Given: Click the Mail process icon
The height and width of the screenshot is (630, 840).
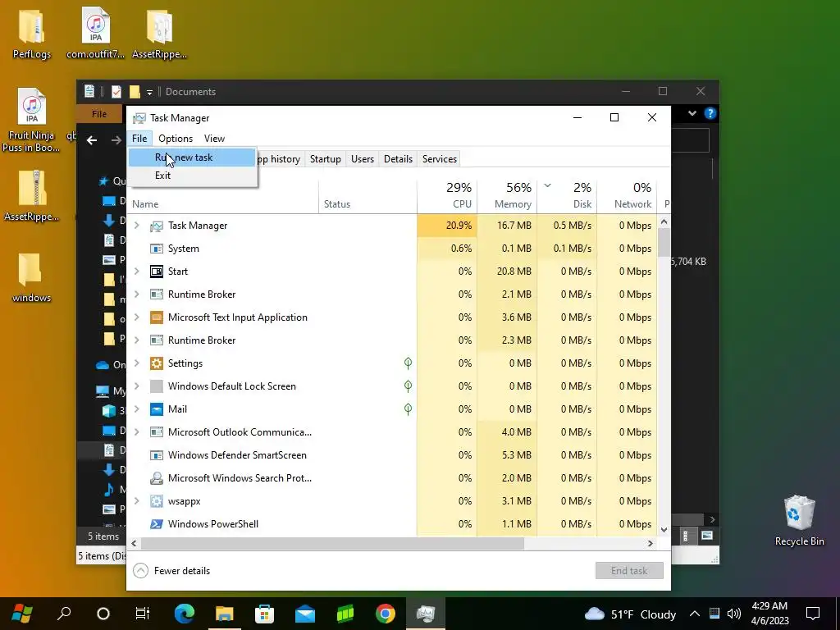Looking at the screenshot, I should click(157, 409).
